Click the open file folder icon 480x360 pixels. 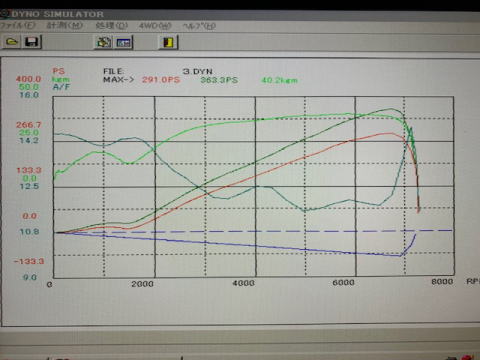[x=12, y=42]
